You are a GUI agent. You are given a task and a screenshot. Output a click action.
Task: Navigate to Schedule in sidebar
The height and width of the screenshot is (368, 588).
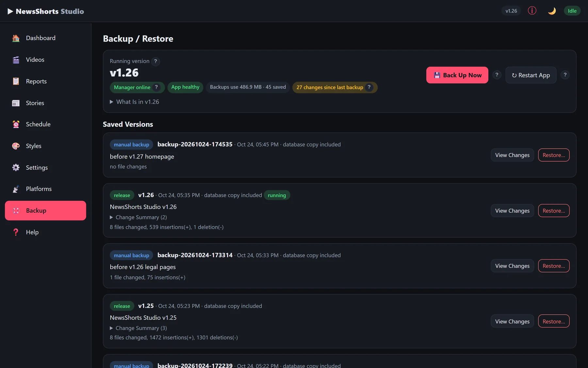[x=45, y=124]
